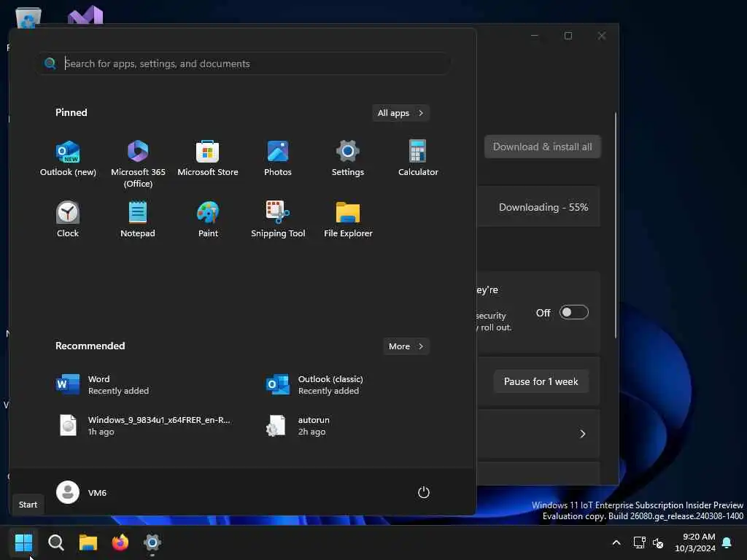The image size is (747, 560).
Task: Open the notification bell in system tray
Action: point(727,542)
